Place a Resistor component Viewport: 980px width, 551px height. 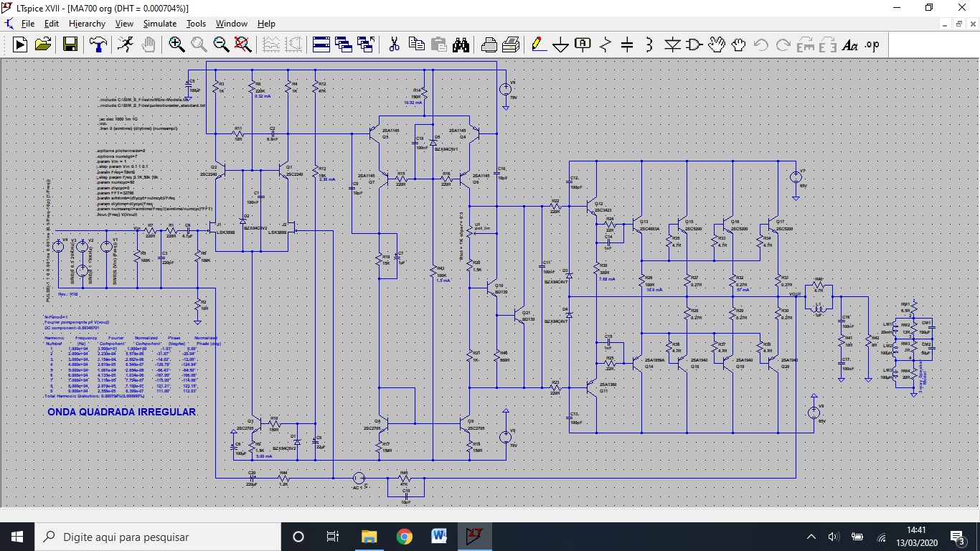(605, 44)
